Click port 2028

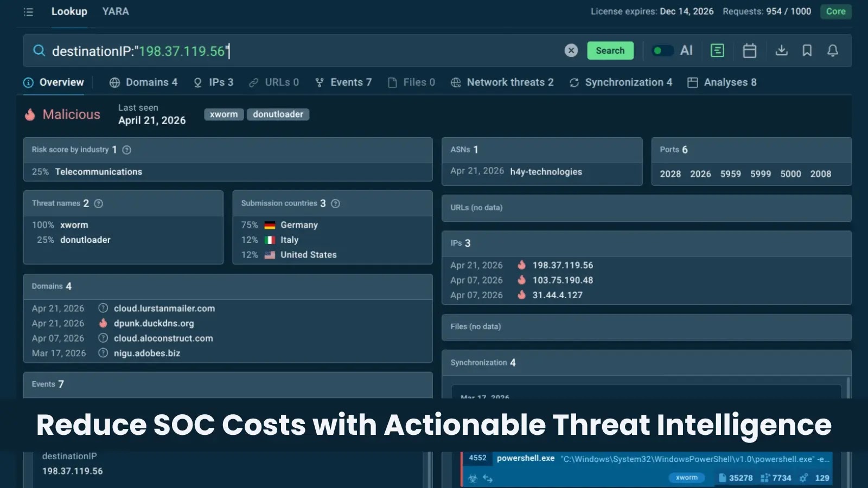[x=670, y=174]
